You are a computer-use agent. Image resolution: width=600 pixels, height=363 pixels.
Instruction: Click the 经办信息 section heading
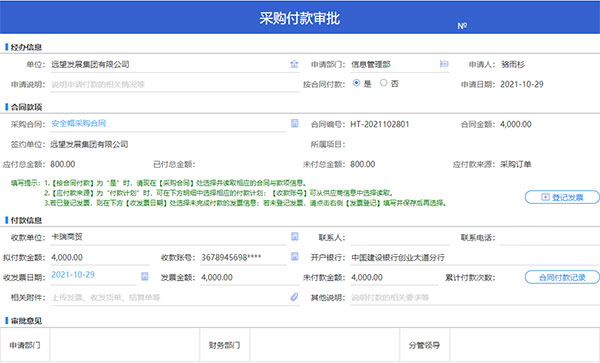(26, 47)
